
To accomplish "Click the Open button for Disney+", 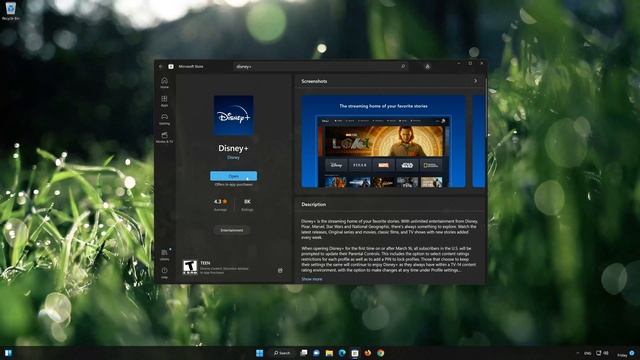I will tap(233, 176).
